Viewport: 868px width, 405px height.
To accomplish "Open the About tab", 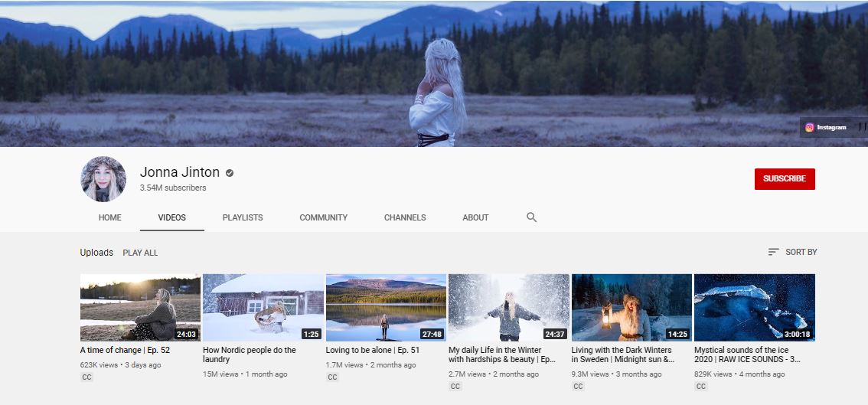I will pyautogui.click(x=475, y=217).
